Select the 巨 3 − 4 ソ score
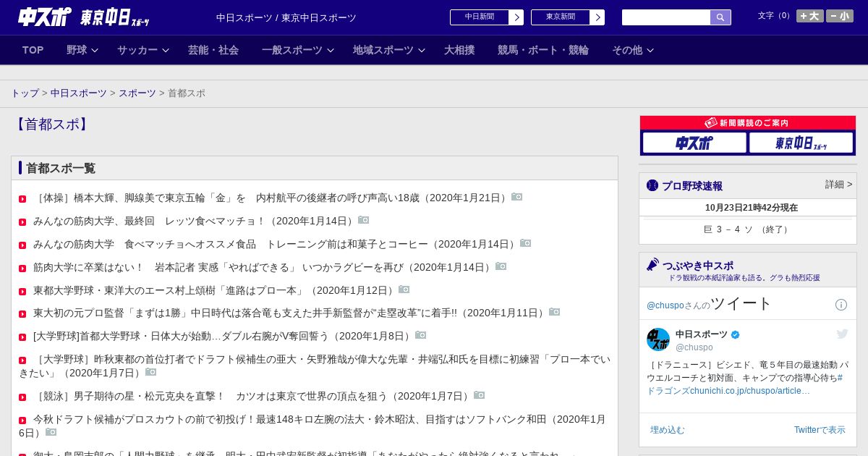Screen dimensions: 868x456 748,229
